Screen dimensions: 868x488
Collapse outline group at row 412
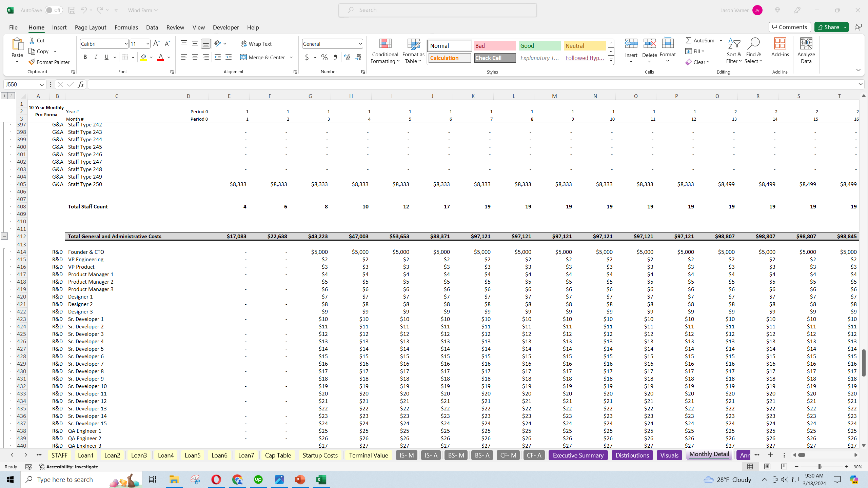pos(4,236)
